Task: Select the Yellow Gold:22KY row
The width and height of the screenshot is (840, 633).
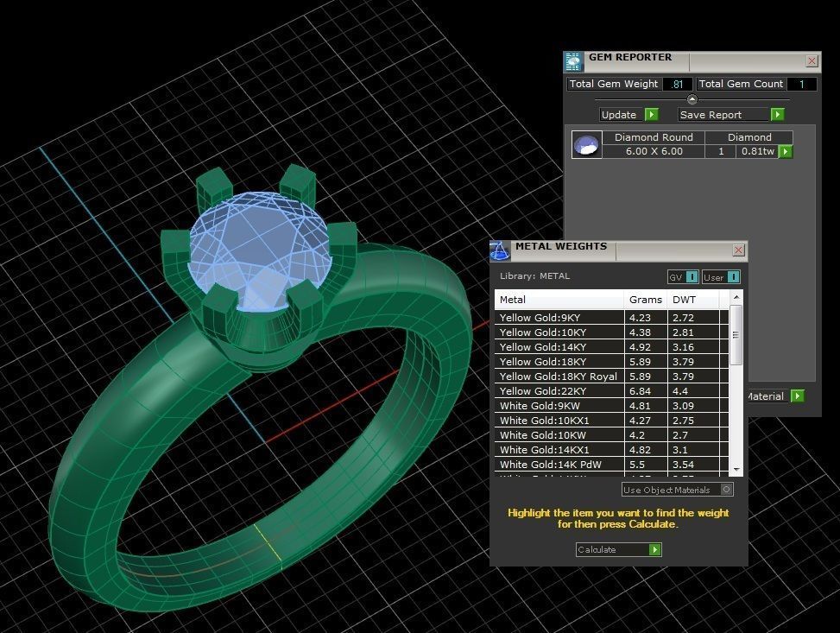Action: click(x=611, y=391)
